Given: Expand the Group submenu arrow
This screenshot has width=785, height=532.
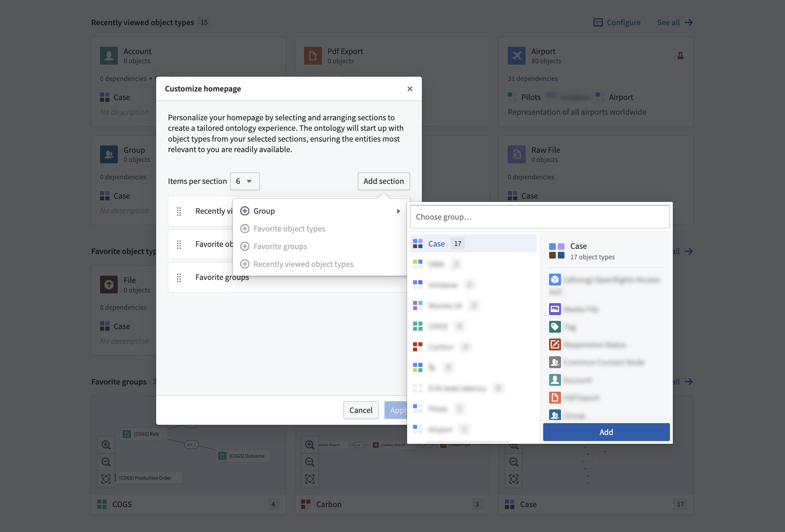Looking at the screenshot, I should 399,211.
